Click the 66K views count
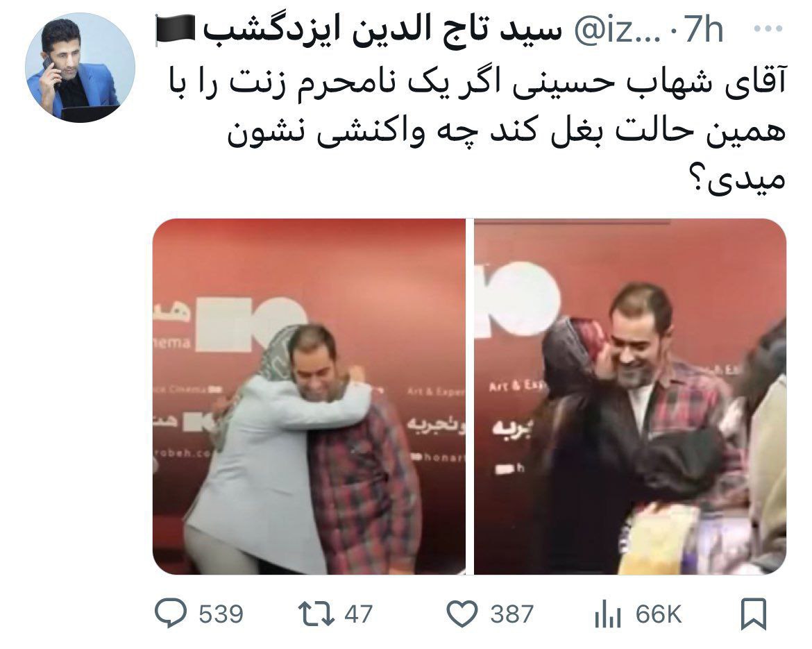This screenshot has width=812, height=649. pyautogui.click(x=659, y=614)
